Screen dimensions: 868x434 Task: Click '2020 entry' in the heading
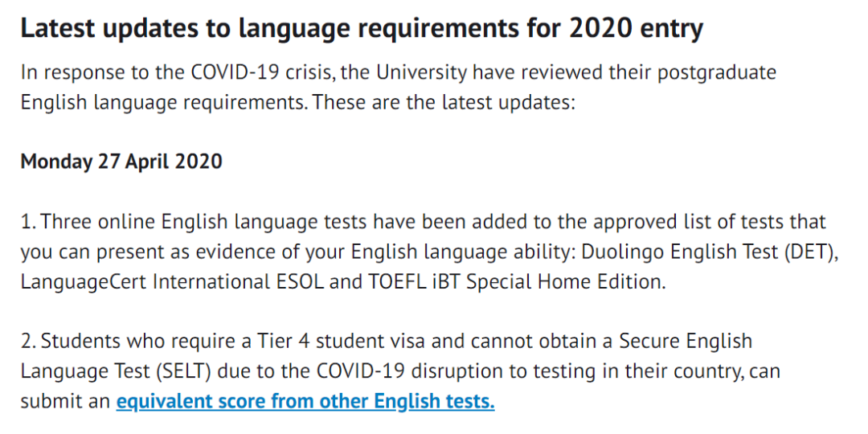click(636, 30)
